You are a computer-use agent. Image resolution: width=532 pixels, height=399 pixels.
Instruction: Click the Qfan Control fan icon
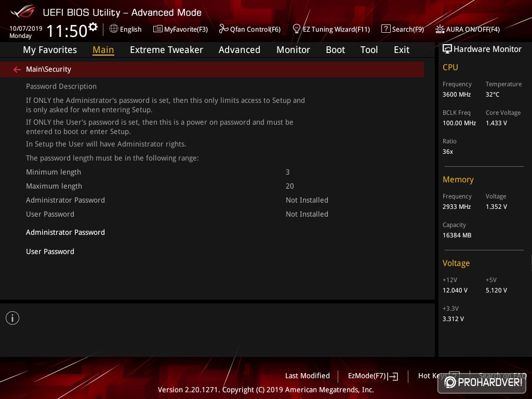223,29
